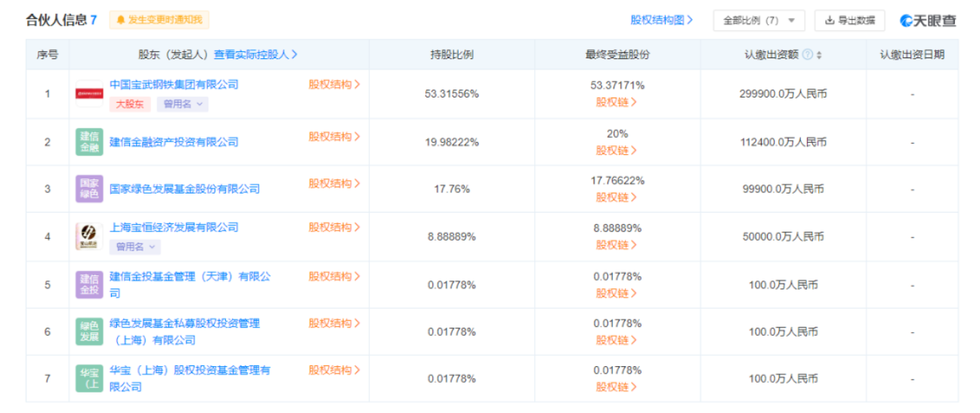Click the help icon beside 认缴出资额
980x413 pixels.
coord(807,54)
